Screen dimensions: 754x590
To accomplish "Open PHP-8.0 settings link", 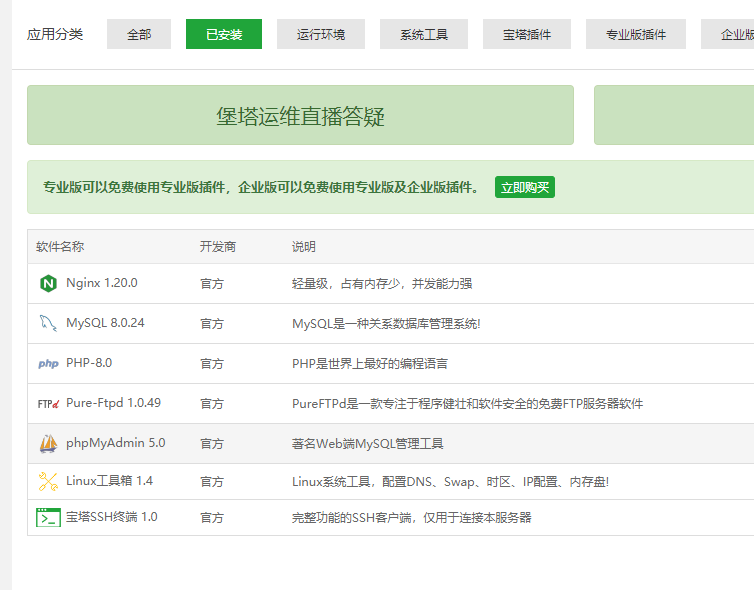I will 89,363.
